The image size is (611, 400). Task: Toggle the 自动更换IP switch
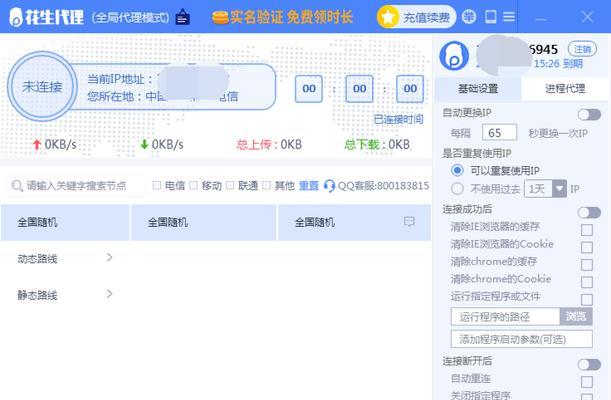coord(589,115)
